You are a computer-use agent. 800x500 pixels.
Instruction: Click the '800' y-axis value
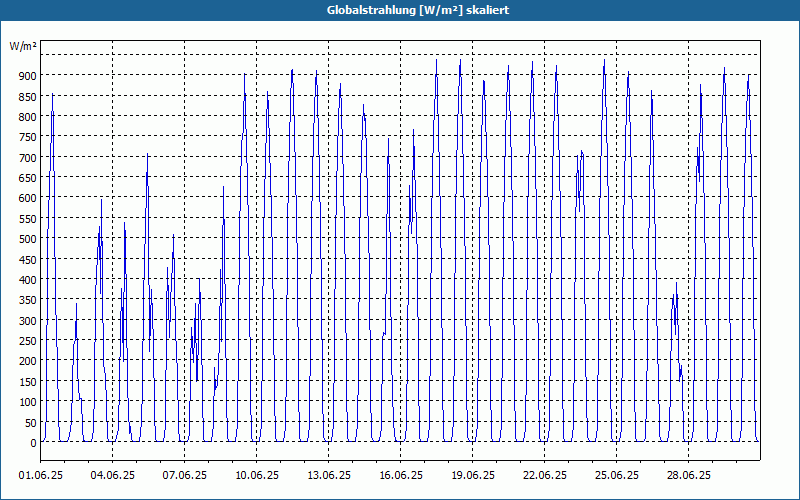click(x=28, y=117)
